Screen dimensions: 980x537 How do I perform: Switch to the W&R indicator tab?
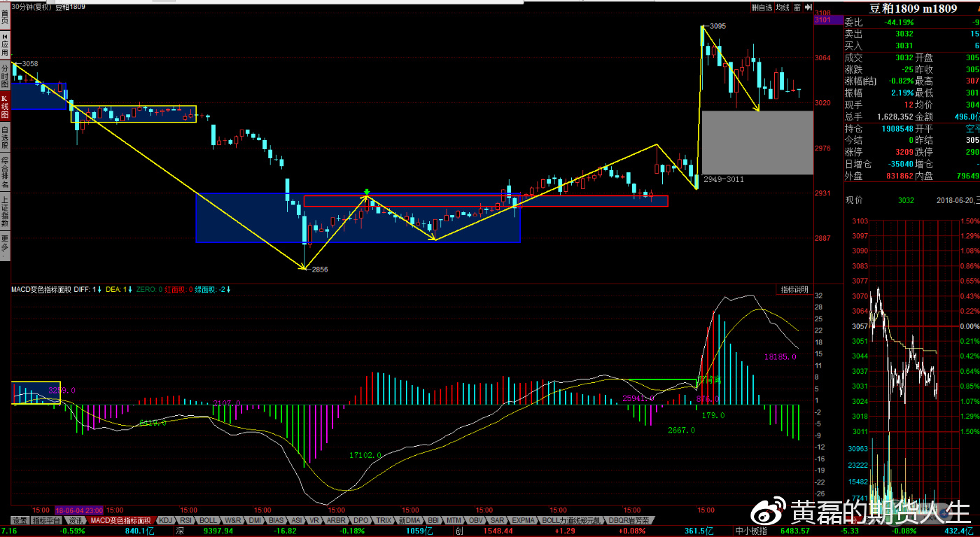click(x=233, y=520)
